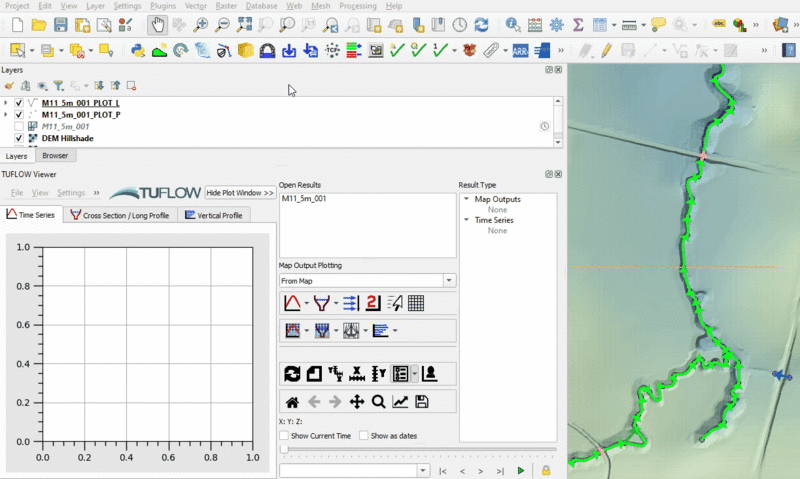Click Hide Plot Window button
Viewport: 800px width, 479px height.
coord(240,192)
